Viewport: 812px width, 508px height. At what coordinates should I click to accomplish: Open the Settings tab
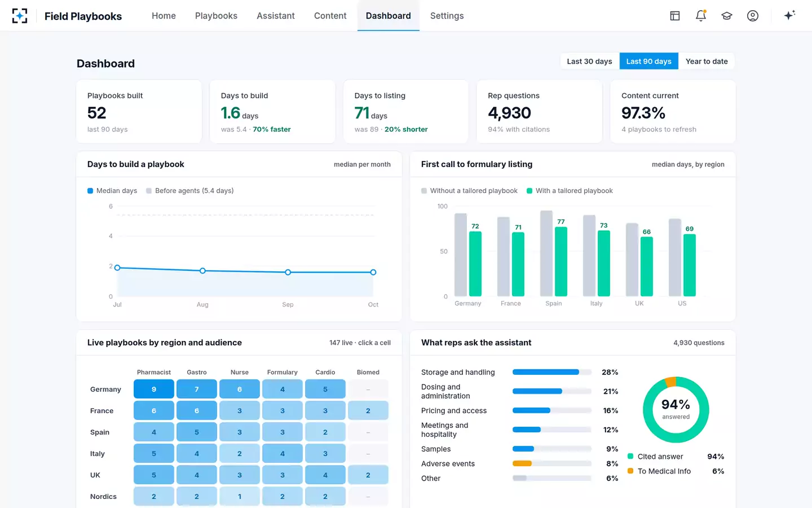(x=447, y=16)
